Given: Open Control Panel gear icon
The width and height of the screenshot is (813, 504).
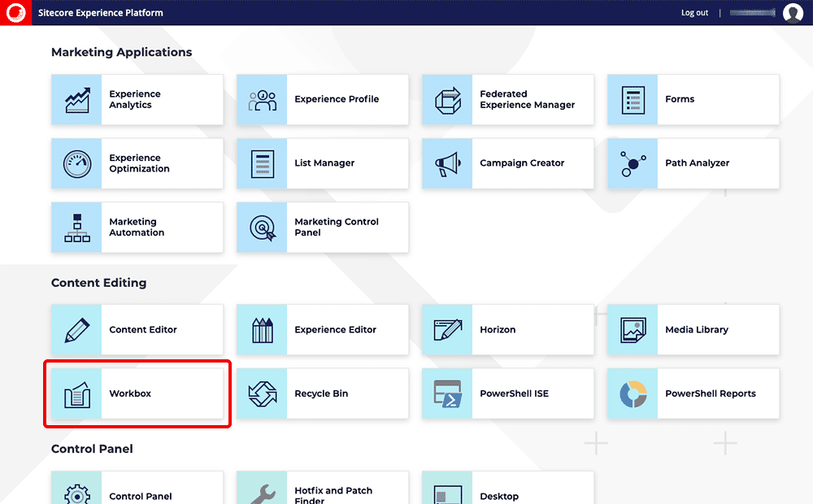Looking at the screenshot, I should click(x=76, y=493).
